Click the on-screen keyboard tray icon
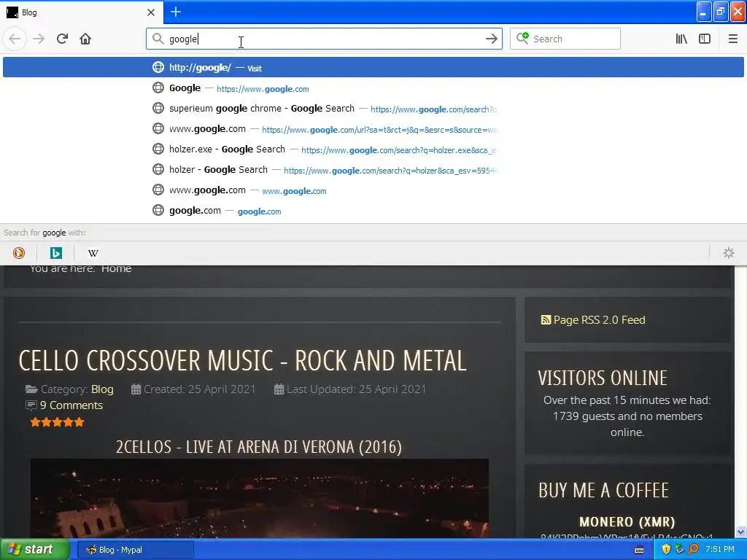This screenshot has height=560, width=747. 639,550
